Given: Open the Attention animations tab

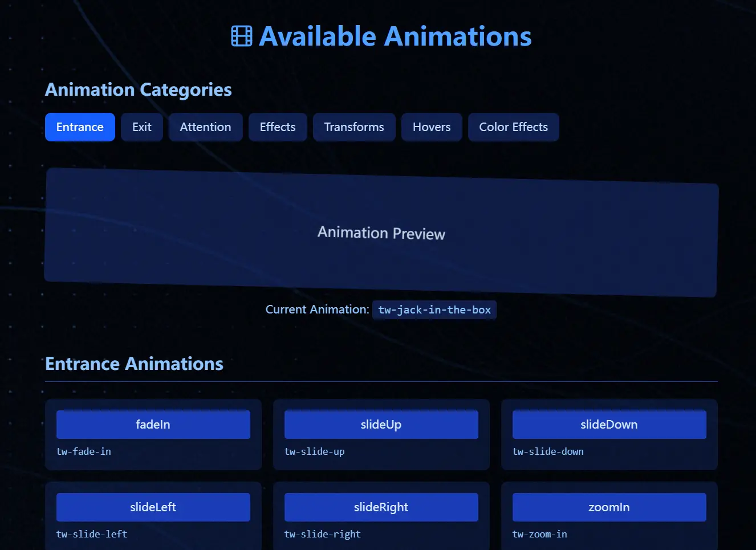Looking at the screenshot, I should 205,127.
